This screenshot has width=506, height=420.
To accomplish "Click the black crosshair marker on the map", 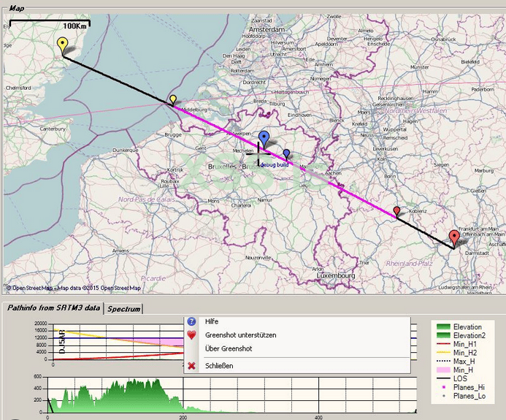I will click(258, 154).
